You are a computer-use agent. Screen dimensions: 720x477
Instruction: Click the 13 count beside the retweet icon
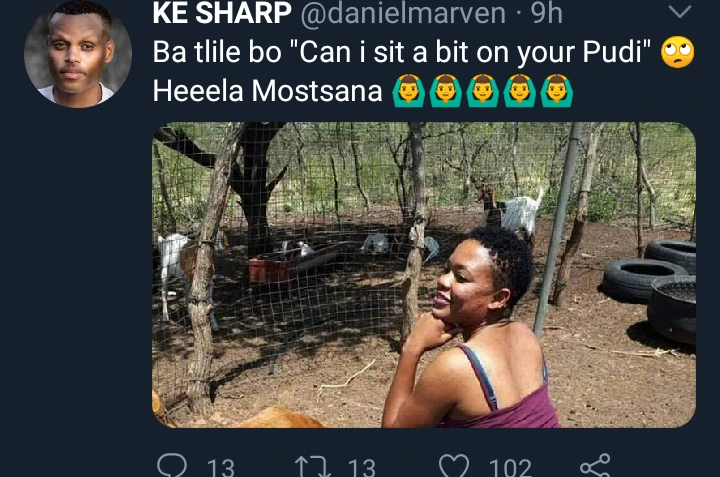pos(361,467)
